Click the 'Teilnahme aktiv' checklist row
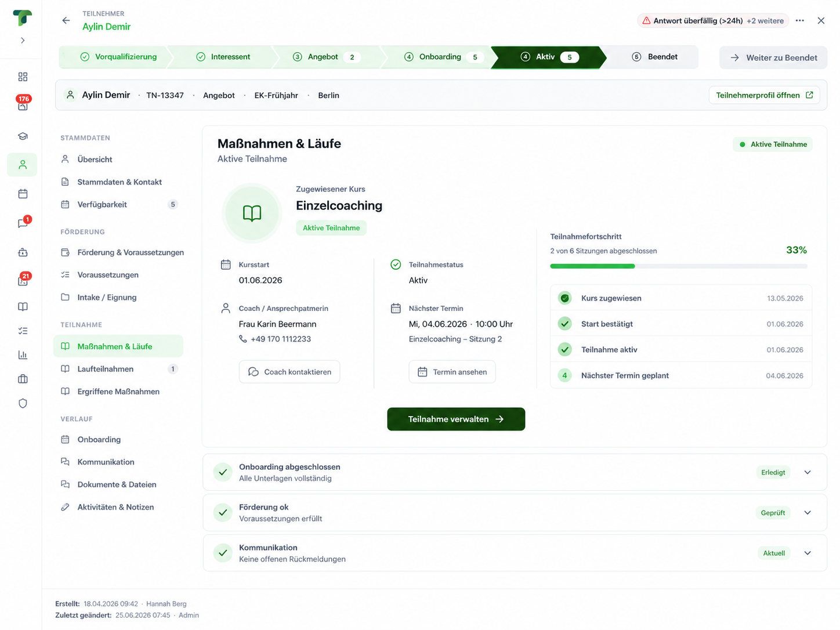 [681, 350]
